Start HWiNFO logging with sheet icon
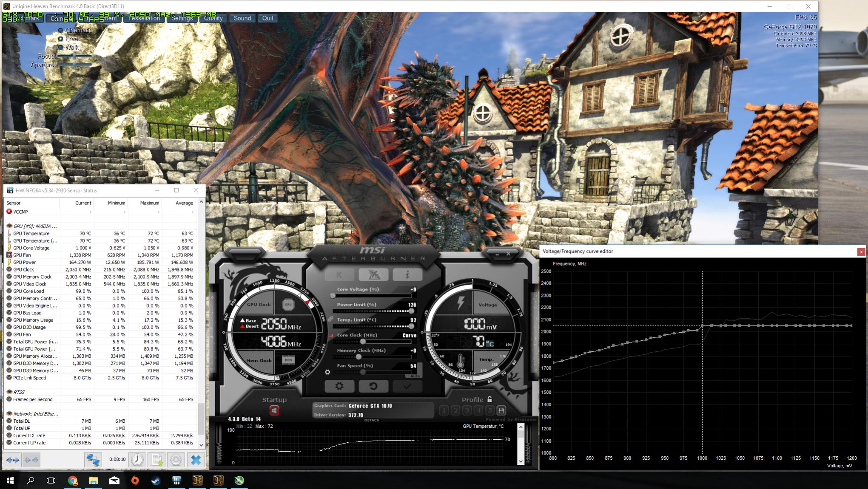The width and height of the screenshot is (868, 489). pyautogui.click(x=157, y=459)
